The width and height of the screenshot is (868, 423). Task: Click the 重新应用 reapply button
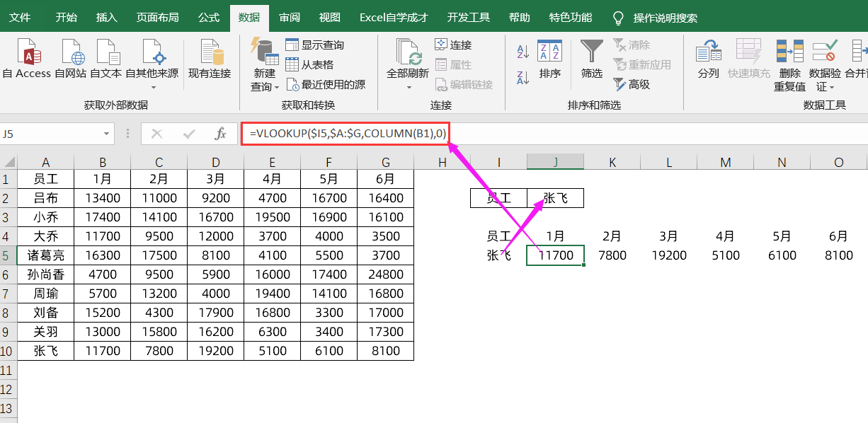pos(642,64)
